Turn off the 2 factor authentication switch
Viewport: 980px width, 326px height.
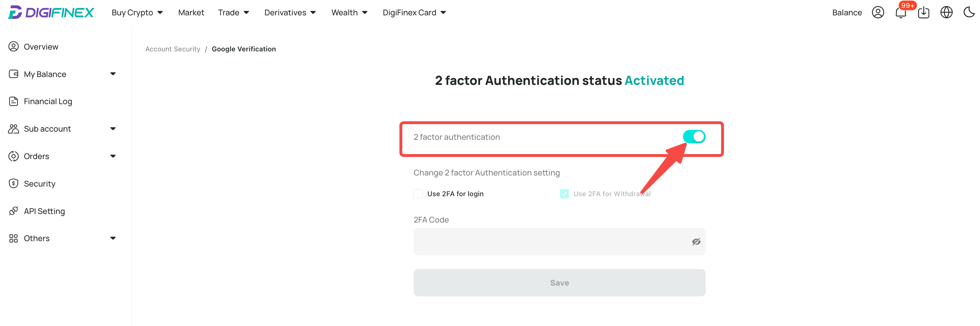pos(694,137)
